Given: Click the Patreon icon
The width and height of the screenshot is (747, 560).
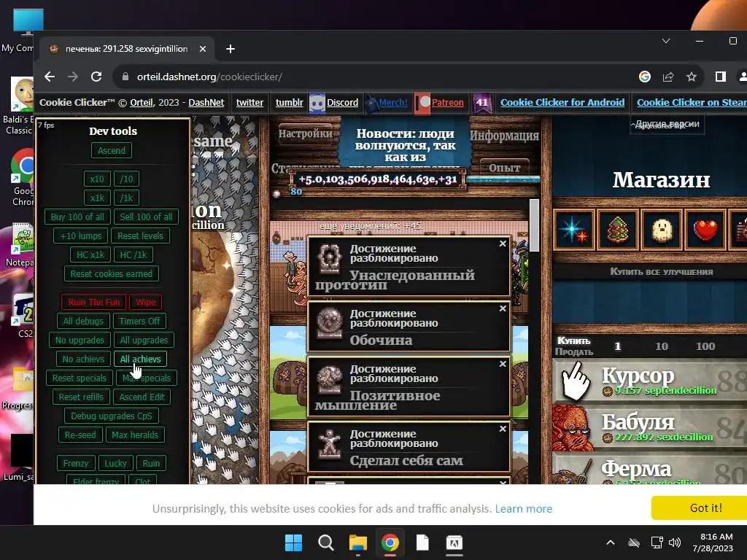Looking at the screenshot, I should [422, 103].
